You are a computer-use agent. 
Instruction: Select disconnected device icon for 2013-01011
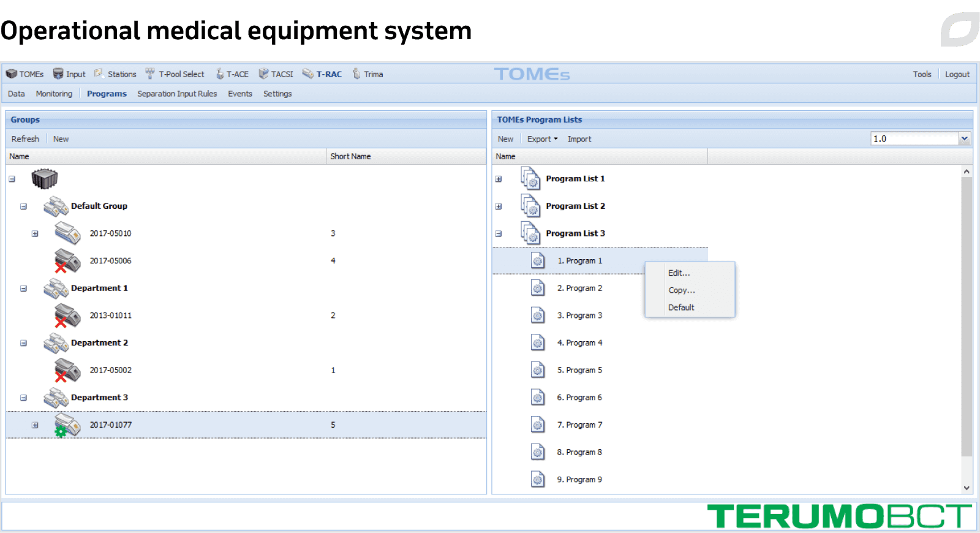67,316
